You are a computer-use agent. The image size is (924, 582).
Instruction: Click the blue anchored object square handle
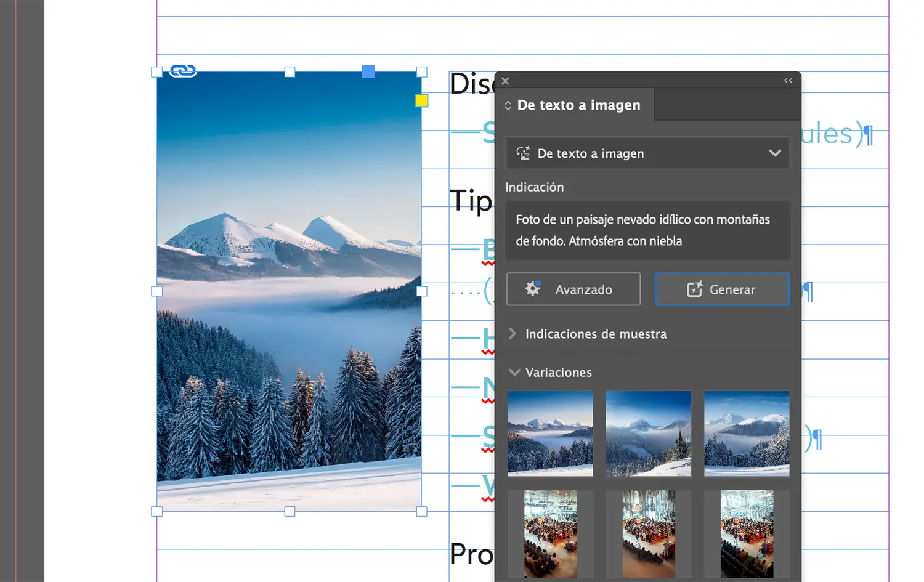click(368, 71)
